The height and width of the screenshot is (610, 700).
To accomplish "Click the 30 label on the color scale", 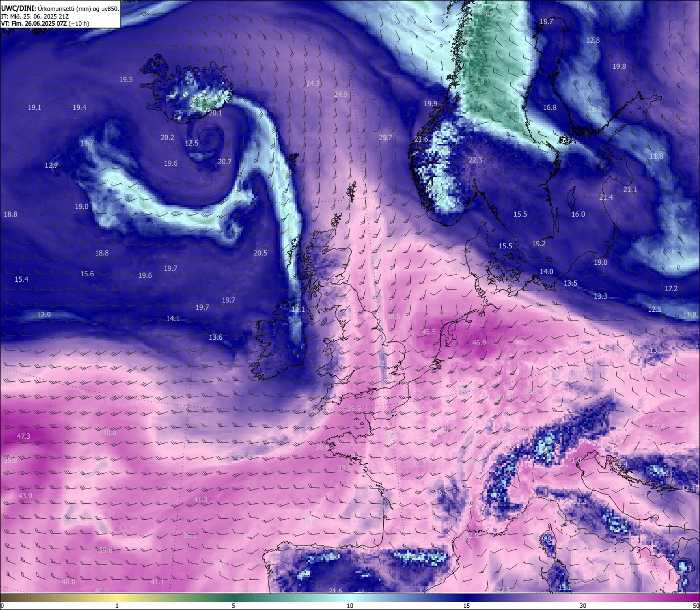I will 583,606.
